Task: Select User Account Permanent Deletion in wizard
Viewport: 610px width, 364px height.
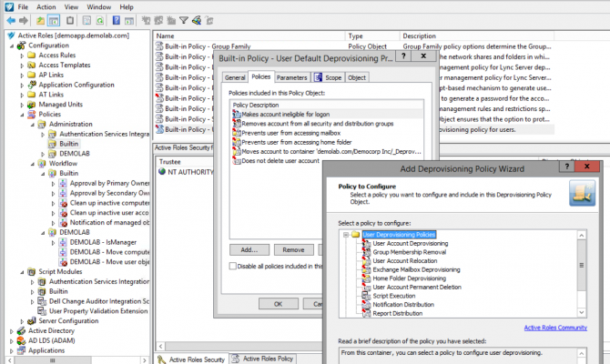Action: [417, 287]
